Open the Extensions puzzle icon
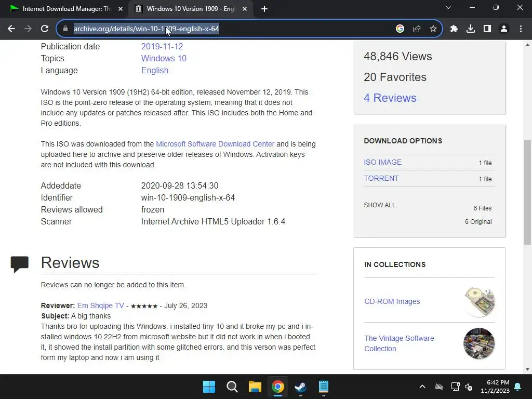The width and height of the screenshot is (532, 399). (454, 29)
